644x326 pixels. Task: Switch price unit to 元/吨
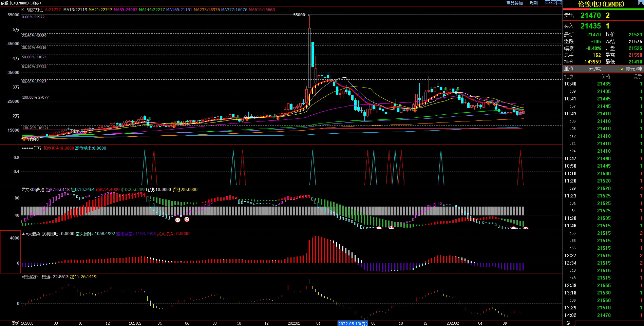pyautogui.click(x=594, y=69)
